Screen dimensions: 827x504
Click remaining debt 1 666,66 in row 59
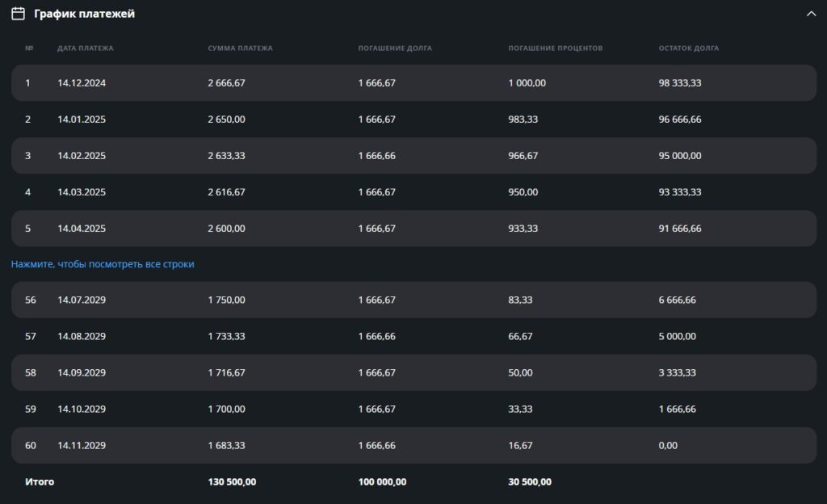pos(677,409)
